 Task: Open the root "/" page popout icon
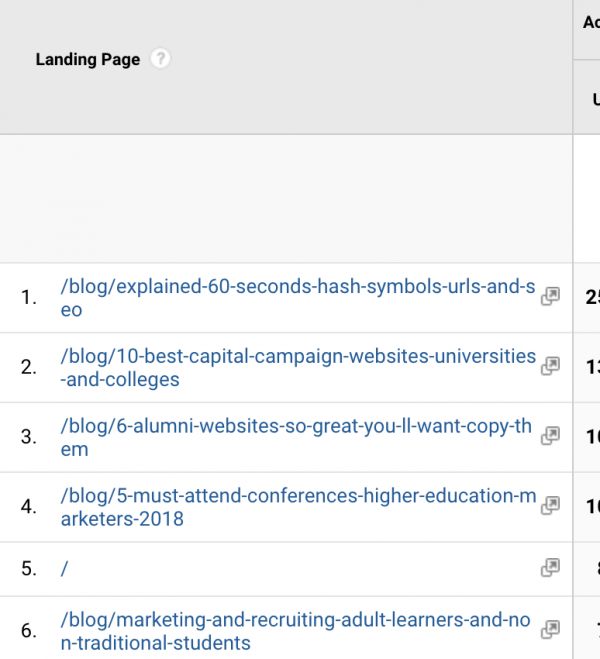click(549, 568)
